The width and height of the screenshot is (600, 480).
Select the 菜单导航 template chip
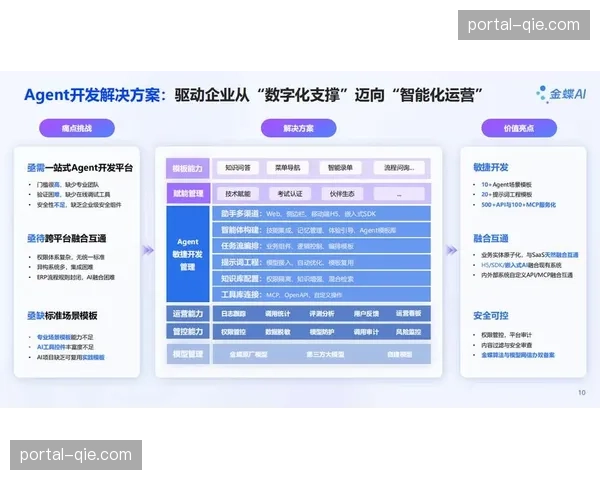click(288, 168)
